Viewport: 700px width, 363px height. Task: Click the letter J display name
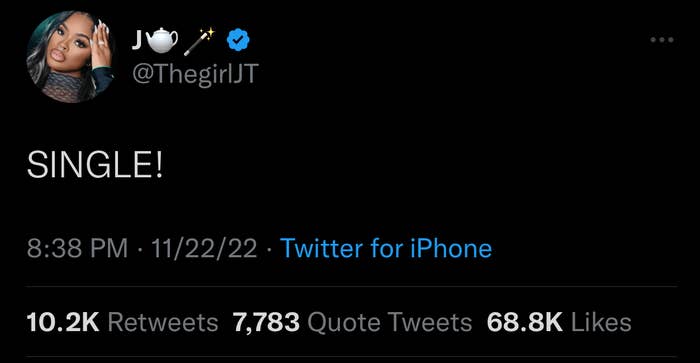click(138, 40)
